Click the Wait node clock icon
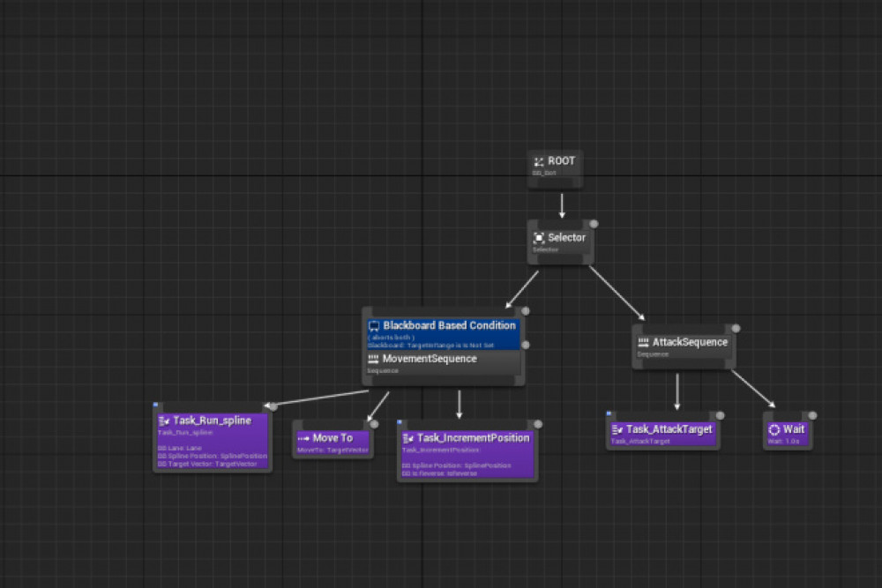The image size is (882, 588). point(774,429)
